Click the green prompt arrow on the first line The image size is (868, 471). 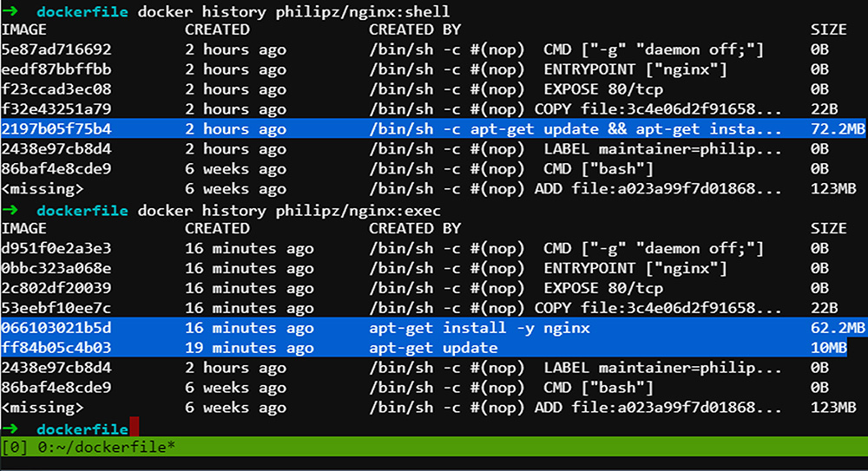[10, 10]
